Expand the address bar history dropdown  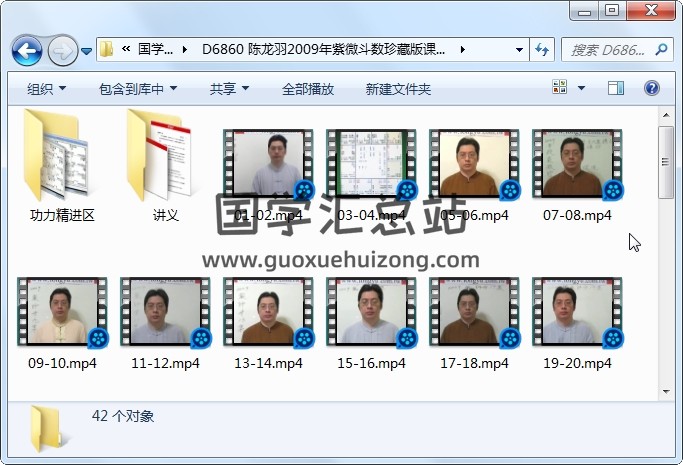pyautogui.click(x=519, y=49)
